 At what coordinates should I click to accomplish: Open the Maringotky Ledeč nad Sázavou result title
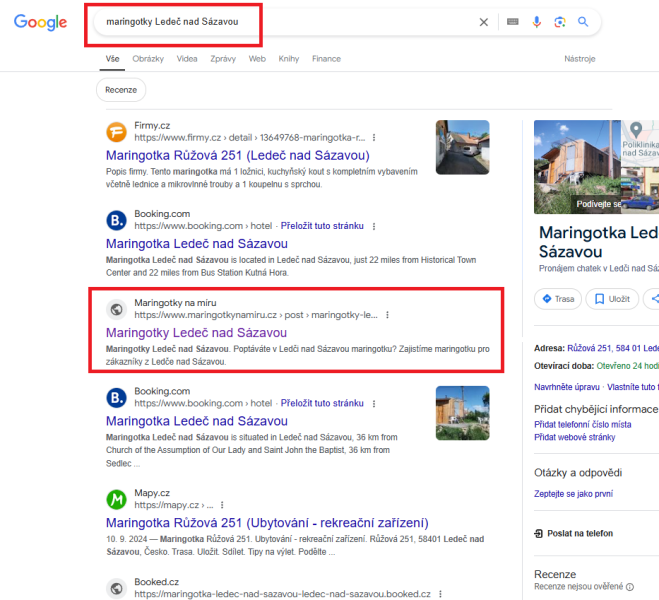click(196, 333)
